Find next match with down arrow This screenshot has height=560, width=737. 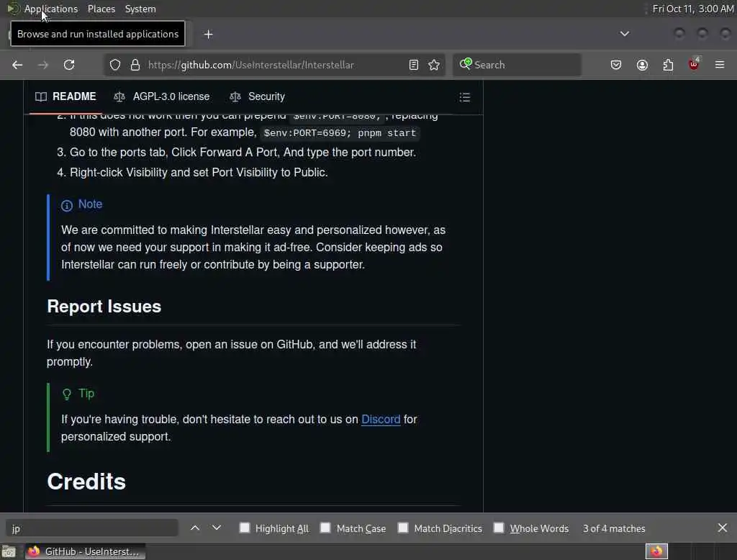click(216, 528)
